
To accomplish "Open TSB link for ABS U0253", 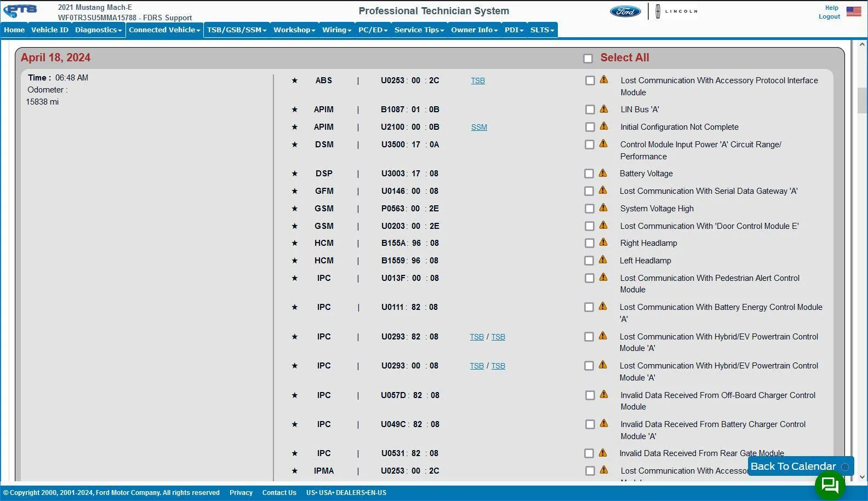I will (478, 80).
